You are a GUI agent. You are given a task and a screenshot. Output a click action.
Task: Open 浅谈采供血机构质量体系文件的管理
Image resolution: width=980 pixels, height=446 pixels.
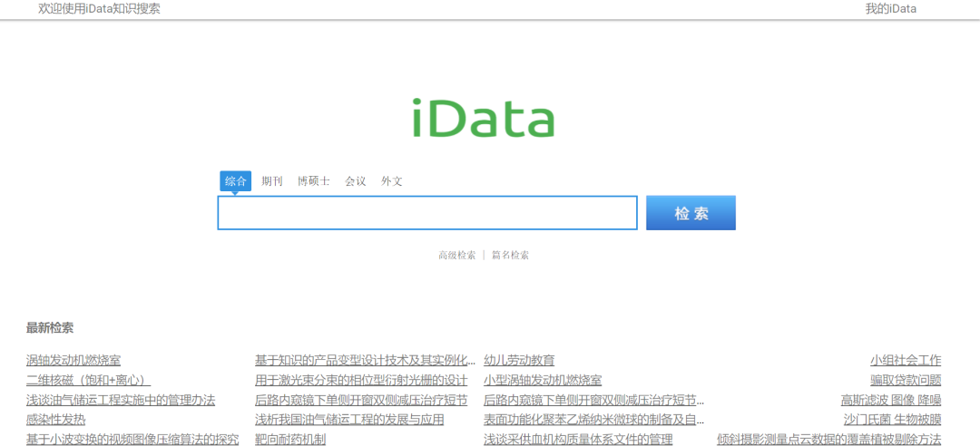[x=578, y=440]
